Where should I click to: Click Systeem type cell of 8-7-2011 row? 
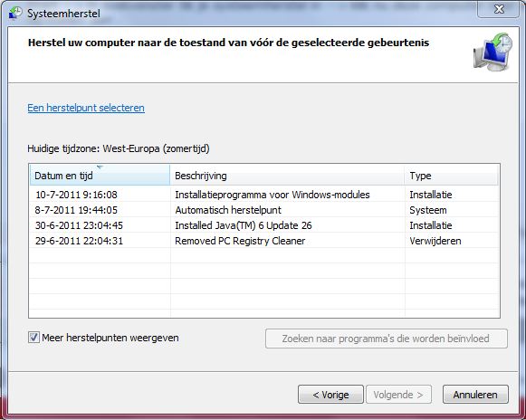click(x=427, y=210)
